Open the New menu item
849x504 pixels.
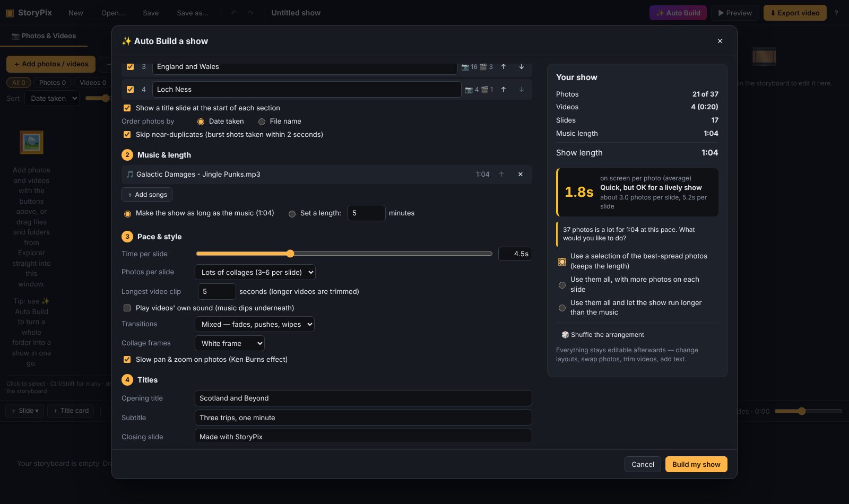click(76, 13)
